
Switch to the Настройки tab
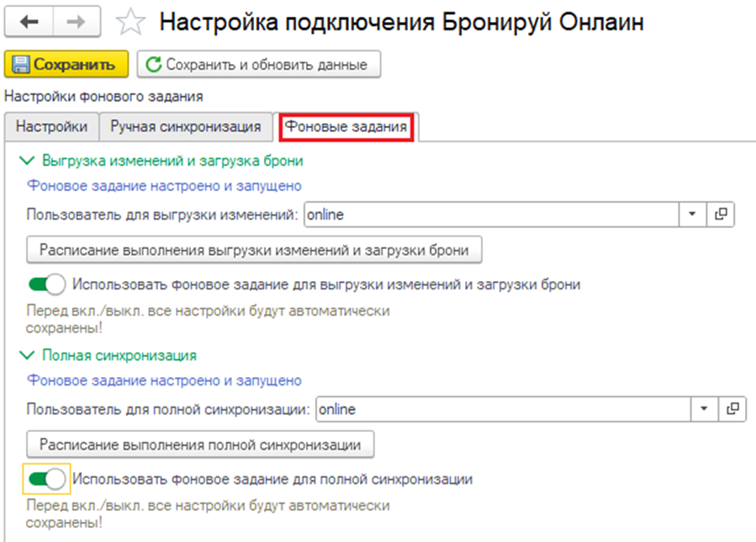coord(51,126)
